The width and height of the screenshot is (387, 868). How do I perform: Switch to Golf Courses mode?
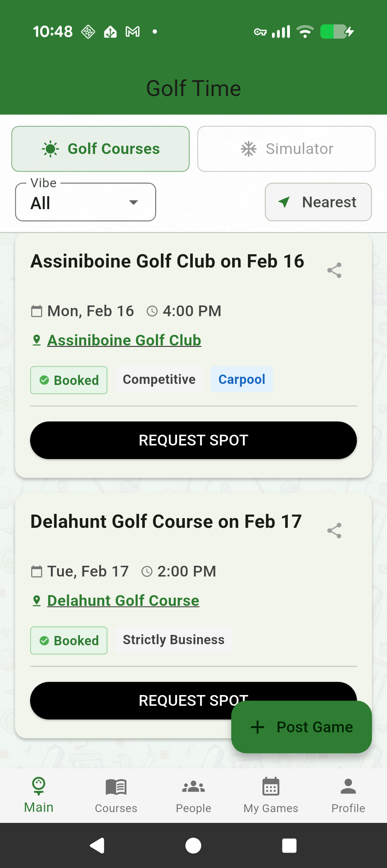click(x=100, y=149)
